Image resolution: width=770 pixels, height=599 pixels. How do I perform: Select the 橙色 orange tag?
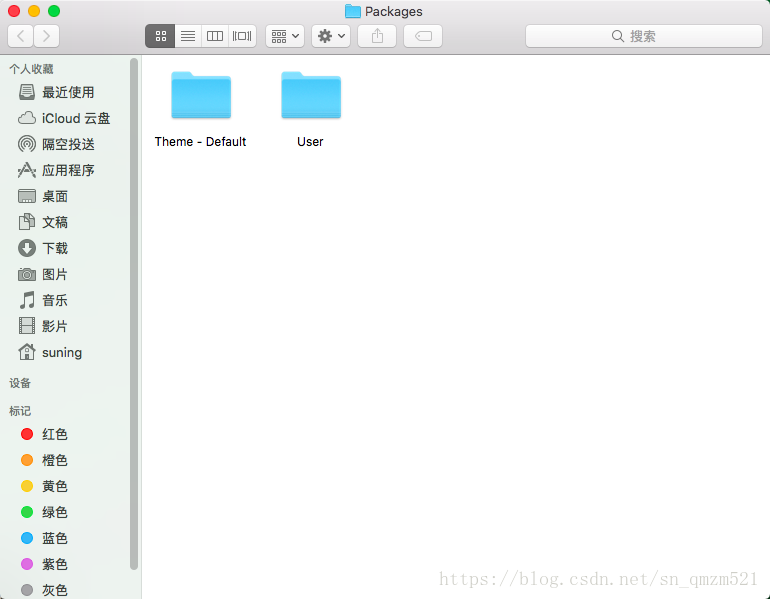click(44, 460)
